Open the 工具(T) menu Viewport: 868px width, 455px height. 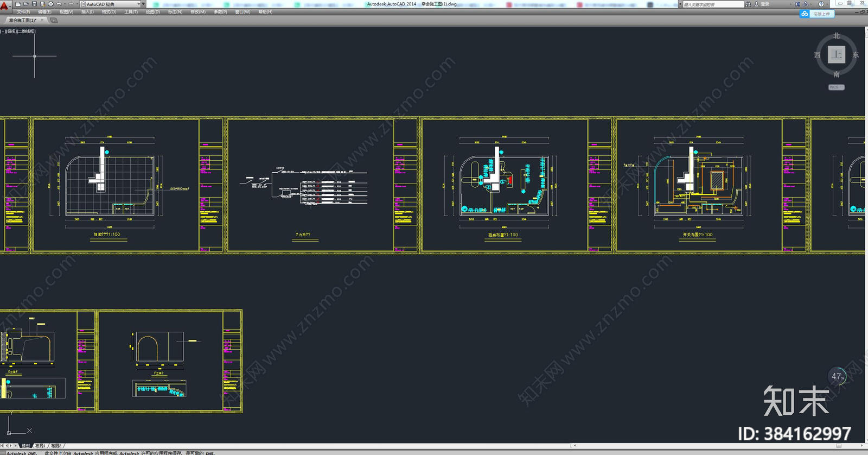[131, 12]
